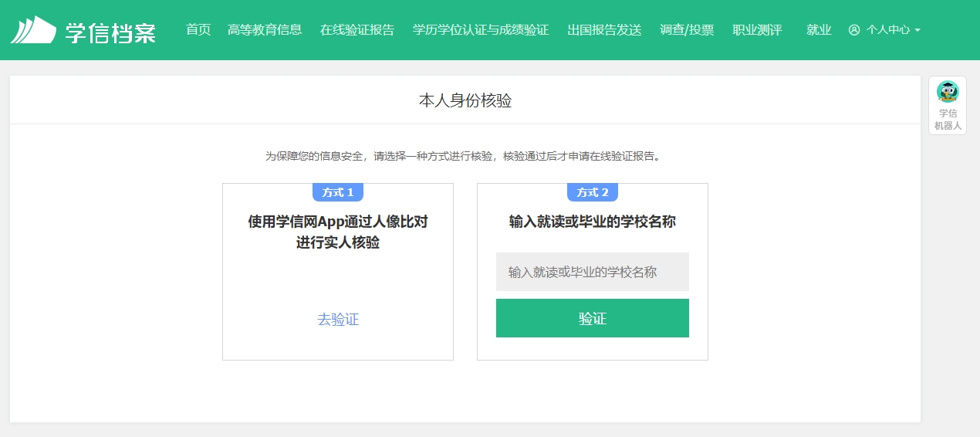This screenshot has height=437, width=980.
Task: Click the 使用学信网App通过人像比对 heading text
Action: pos(338,222)
